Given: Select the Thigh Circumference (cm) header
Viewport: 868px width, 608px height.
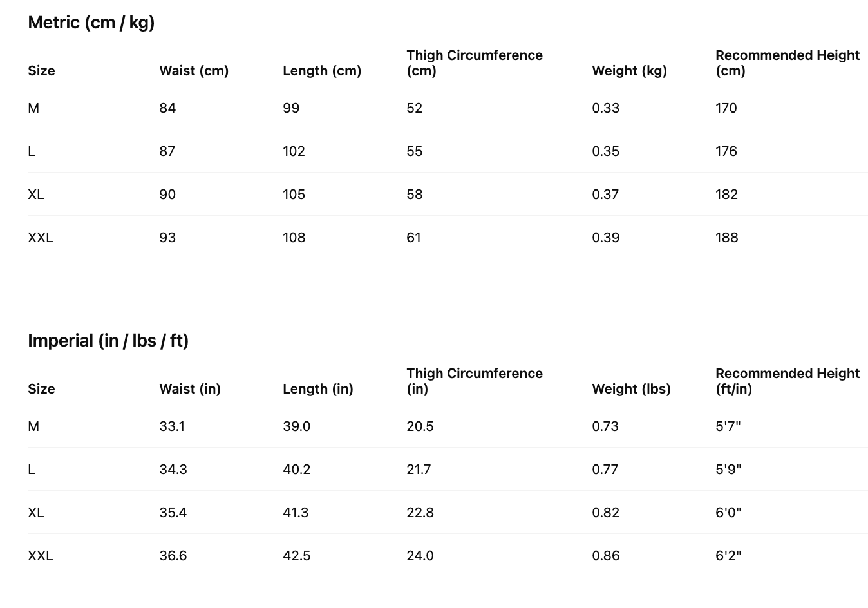Looking at the screenshot, I should click(474, 63).
